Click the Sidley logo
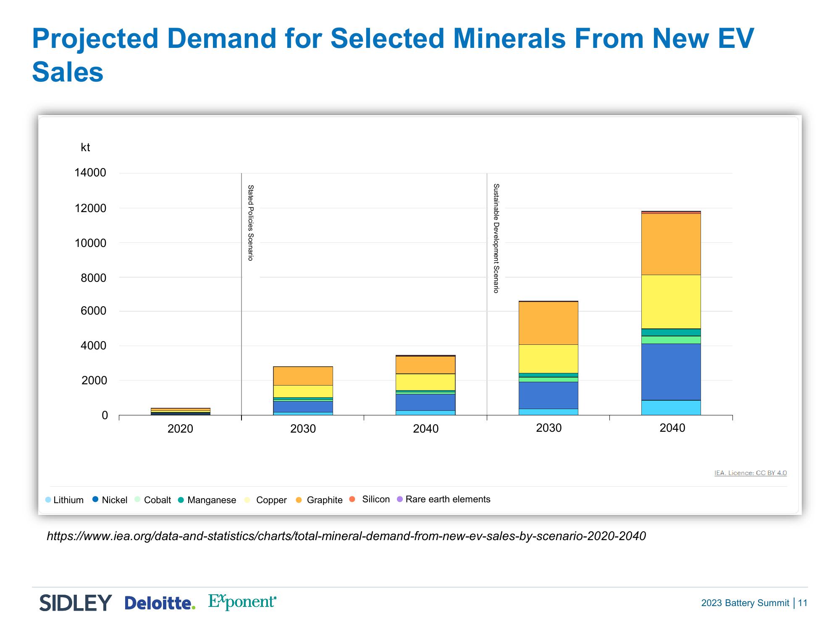Viewport: 840px width, 630px height. (x=76, y=603)
